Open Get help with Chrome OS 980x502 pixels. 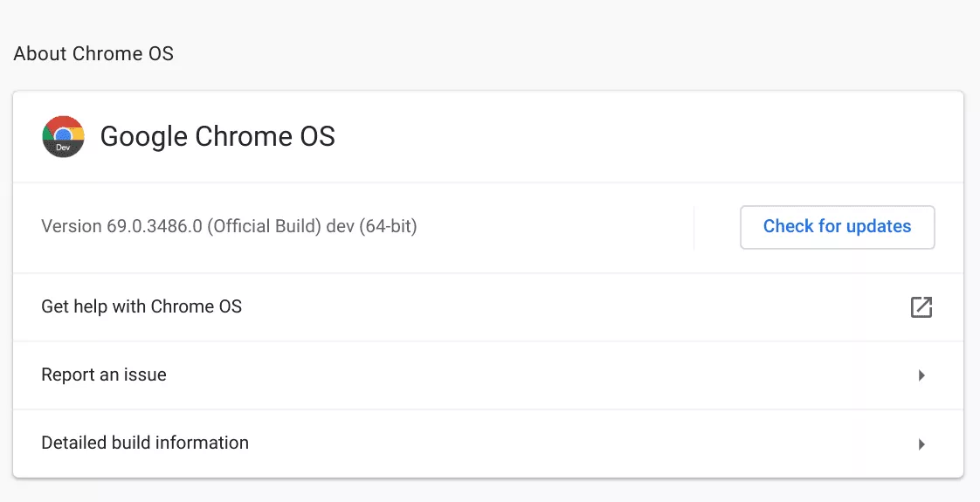[141, 306]
